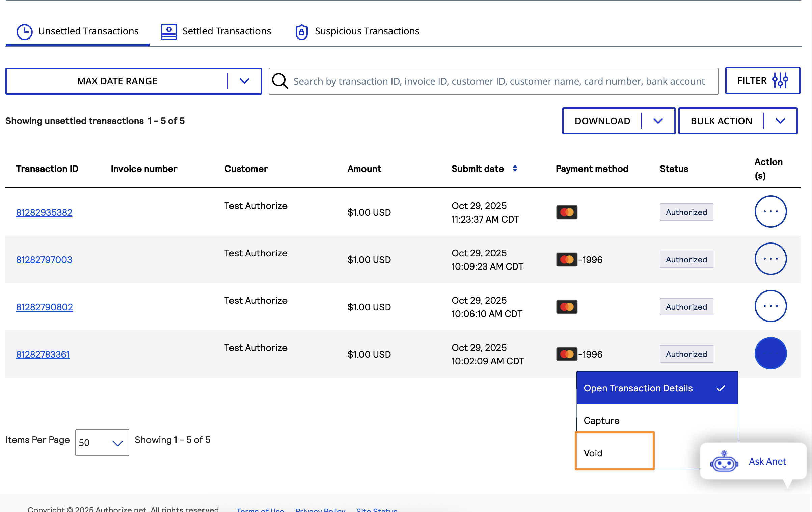Open Items Per Page selector
This screenshot has height=512, width=812.
[x=102, y=442]
